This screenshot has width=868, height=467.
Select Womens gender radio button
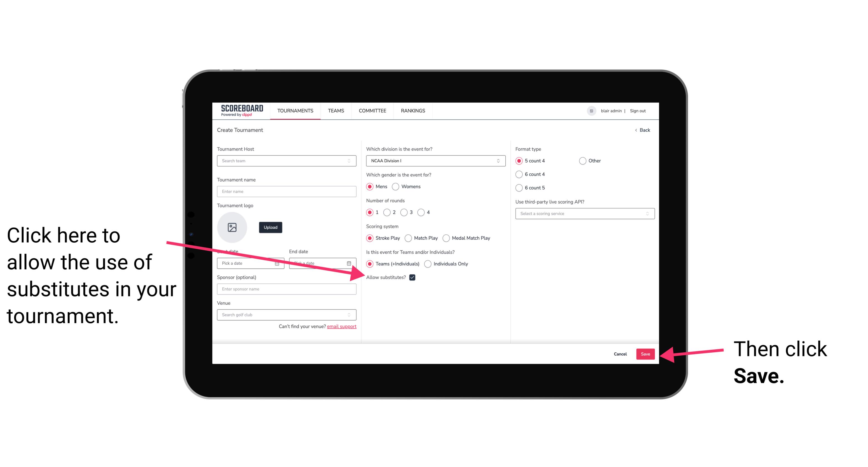click(397, 187)
